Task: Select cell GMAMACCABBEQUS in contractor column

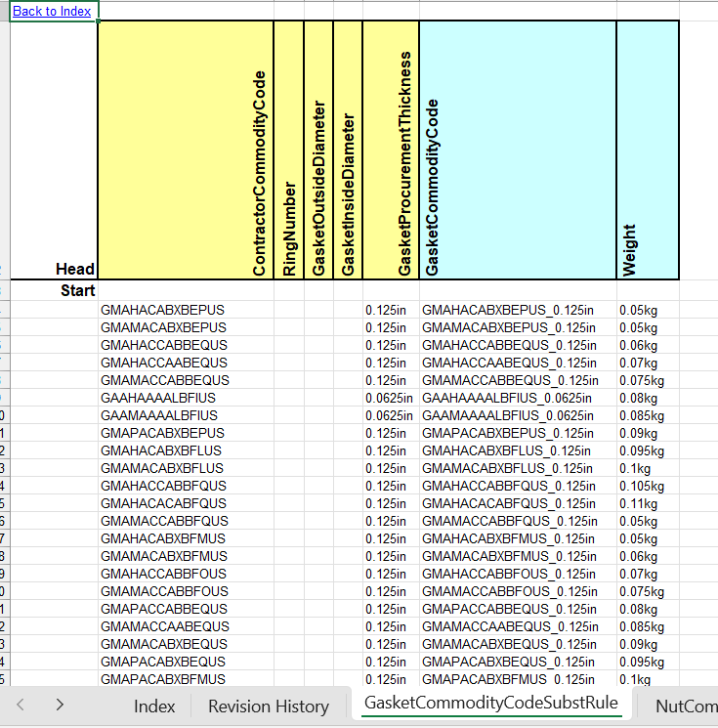Action: (186, 381)
